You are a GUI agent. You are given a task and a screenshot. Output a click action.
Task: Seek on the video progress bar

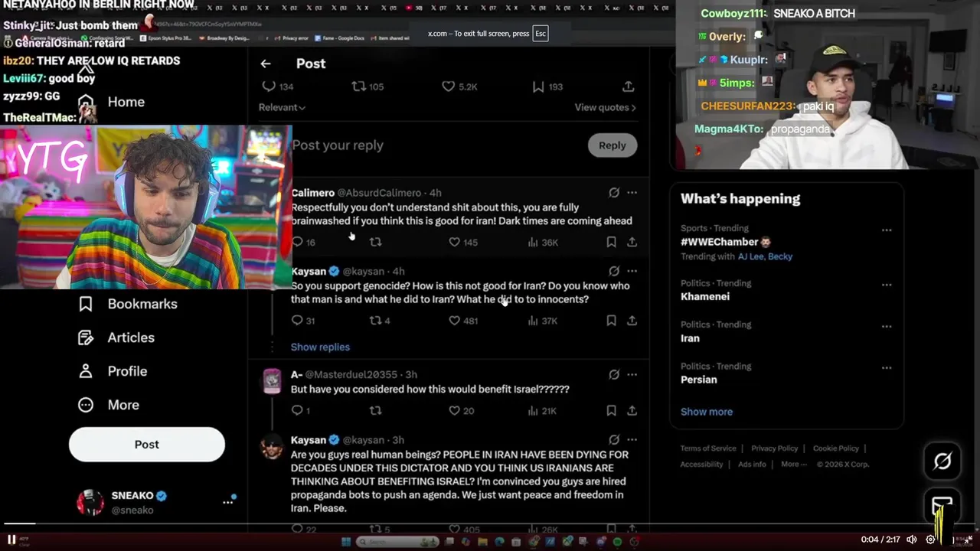(x=490, y=524)
